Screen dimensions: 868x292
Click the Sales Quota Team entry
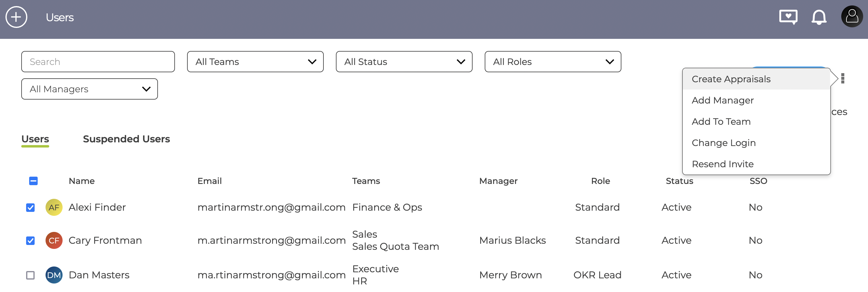tap(396, 246)
